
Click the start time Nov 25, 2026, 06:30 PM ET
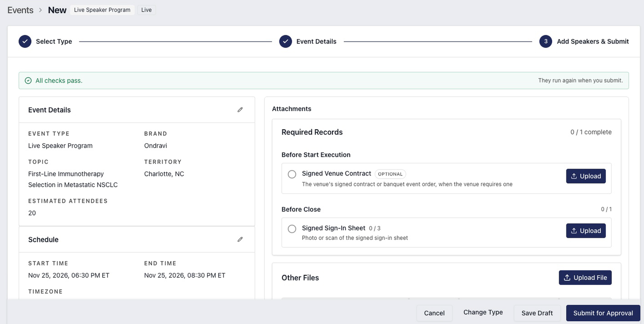pyautogui.click(x=69, y=275)
